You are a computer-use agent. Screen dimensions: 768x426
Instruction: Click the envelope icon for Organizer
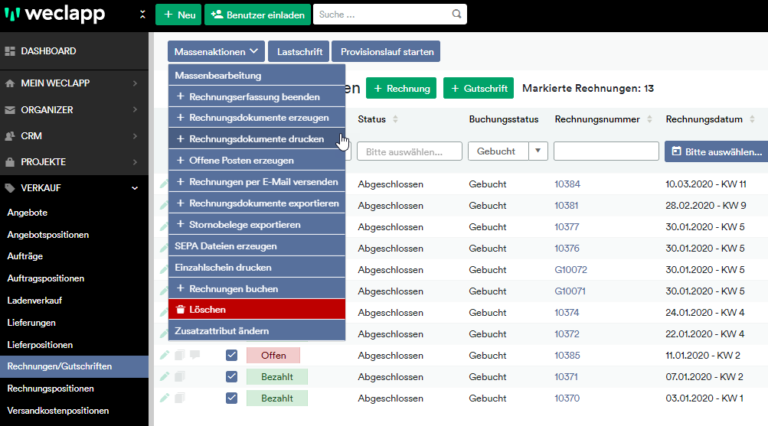(x=10, y=110)
